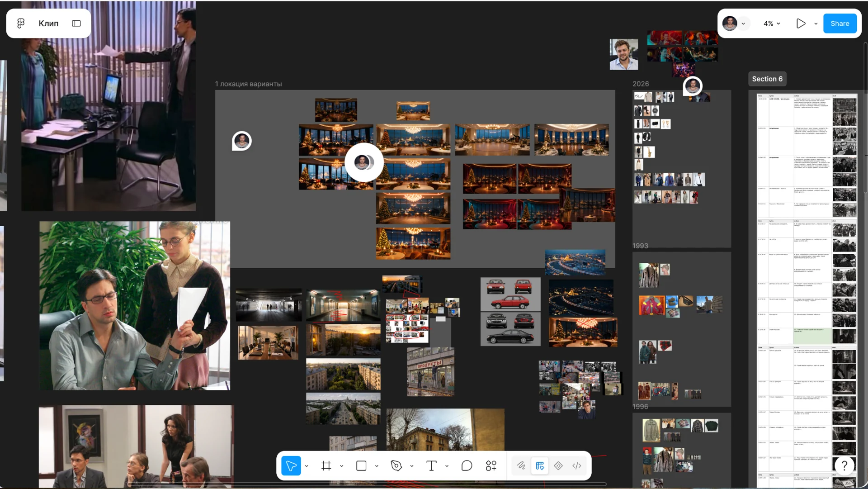868x489 pixels.
Task: Select the Move tool arrow
Action: point(291,465)
